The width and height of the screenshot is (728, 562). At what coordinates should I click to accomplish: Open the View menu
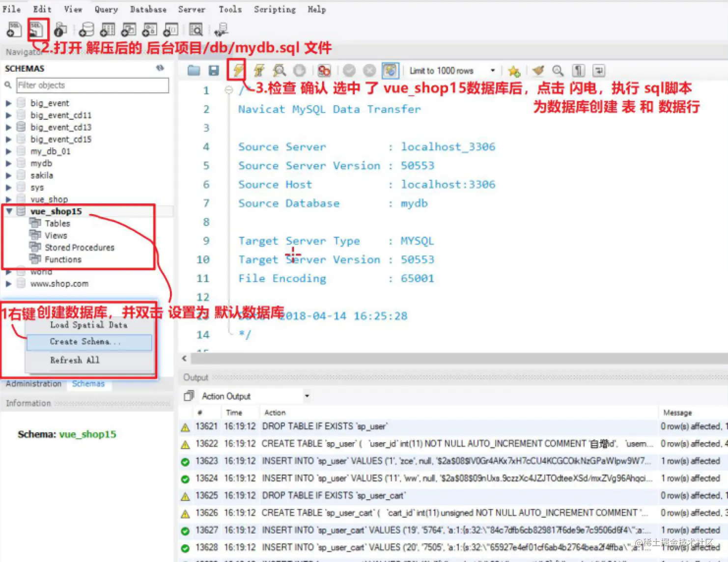73,9
